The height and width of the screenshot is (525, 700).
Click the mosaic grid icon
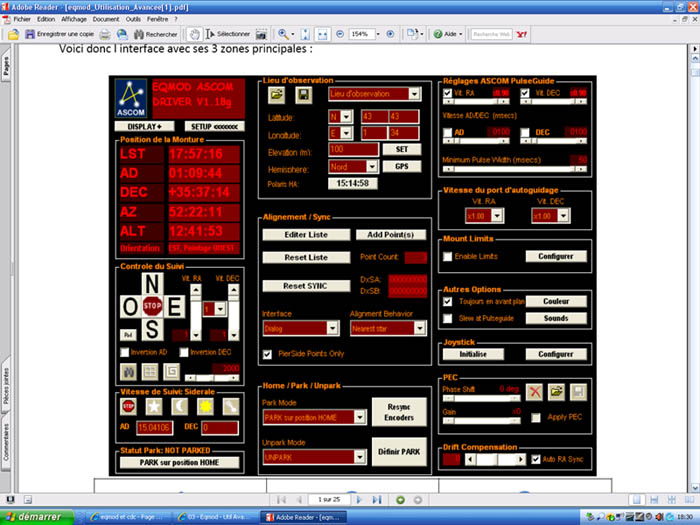[x=150, y=371]
